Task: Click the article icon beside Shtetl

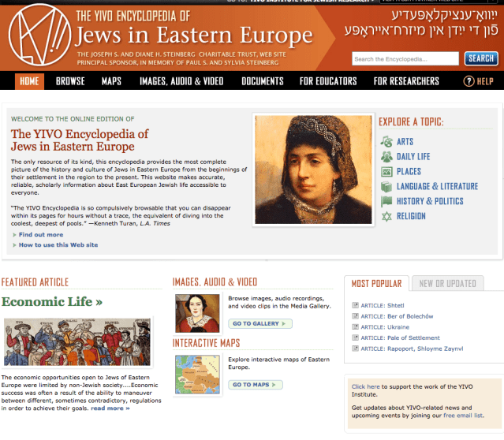Action: coord(355,305)
